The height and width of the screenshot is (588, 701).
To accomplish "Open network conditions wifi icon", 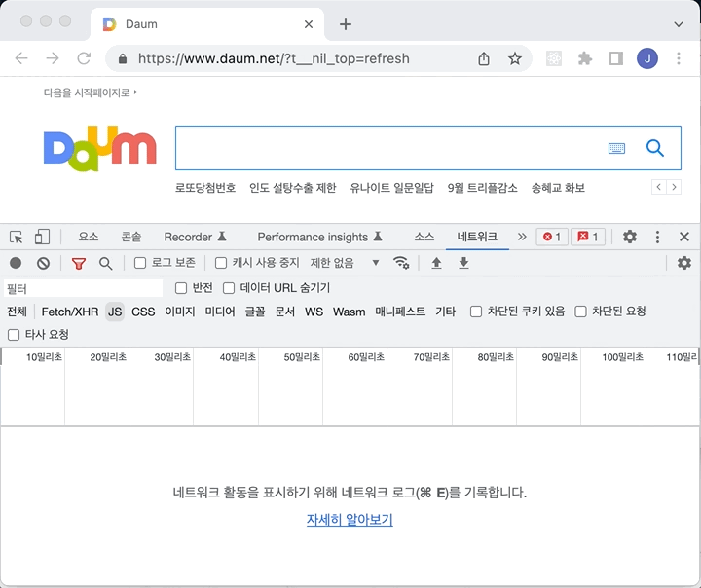I will [x=401, y=263].
